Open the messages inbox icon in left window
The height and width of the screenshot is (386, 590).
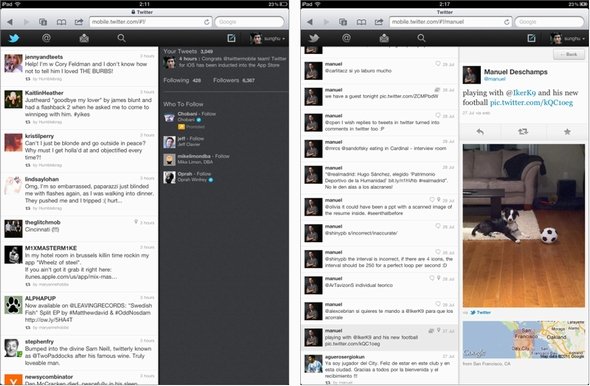coord(84,38)
